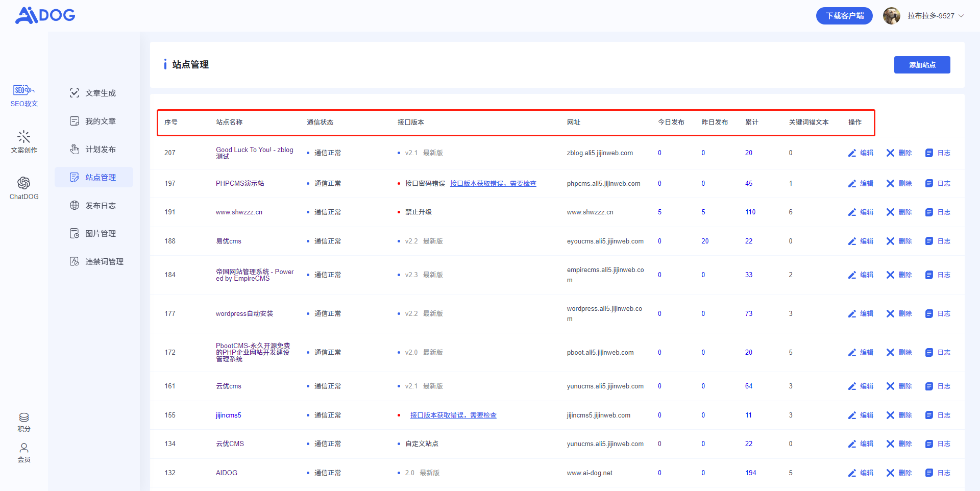This screenshot has height=491, width=980.
Task: Edit the wordpress自动安装 site
Action: tap(861, 313)
